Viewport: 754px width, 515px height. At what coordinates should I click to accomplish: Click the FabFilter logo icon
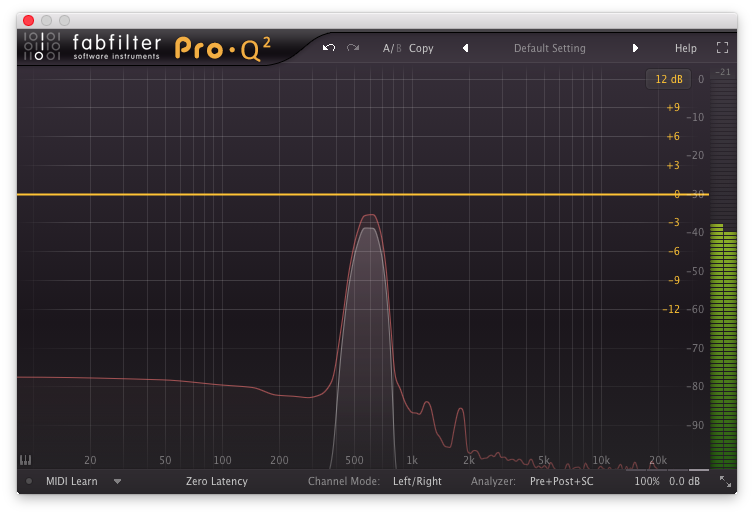pos(42,46)
